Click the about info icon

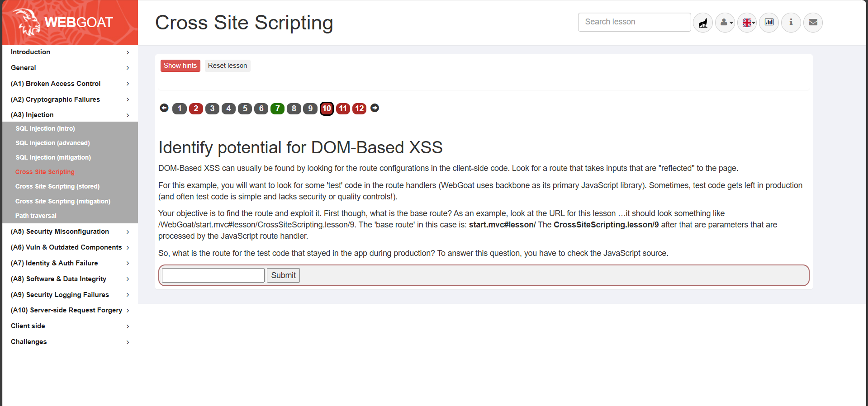(791, 22)
